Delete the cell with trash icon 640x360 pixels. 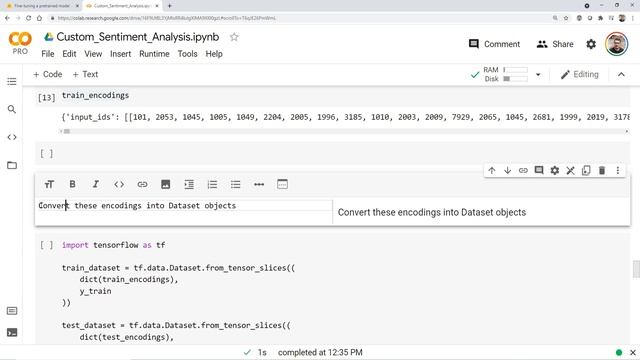point(602,171)
